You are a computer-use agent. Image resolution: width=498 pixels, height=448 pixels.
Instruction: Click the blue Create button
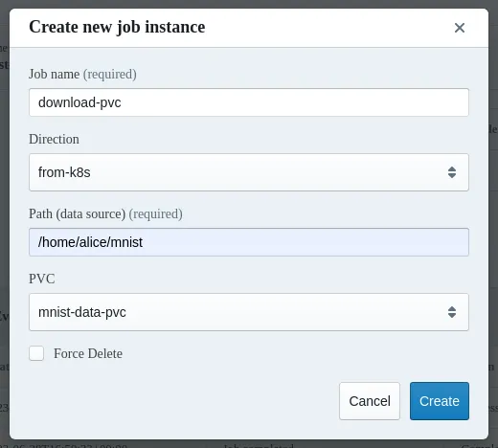pos(440,401)
